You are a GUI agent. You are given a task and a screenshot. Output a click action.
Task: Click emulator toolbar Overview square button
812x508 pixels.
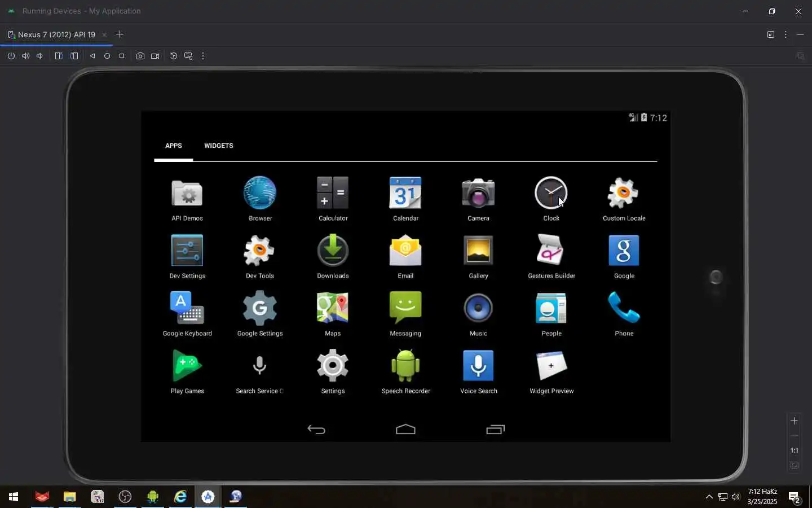click(122, 56)
